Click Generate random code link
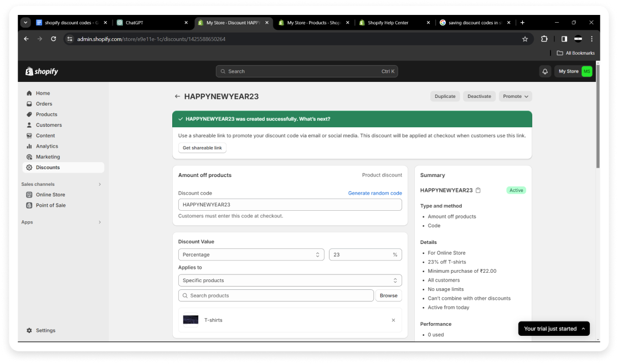The image size is (618, 364). coord(375,193)
